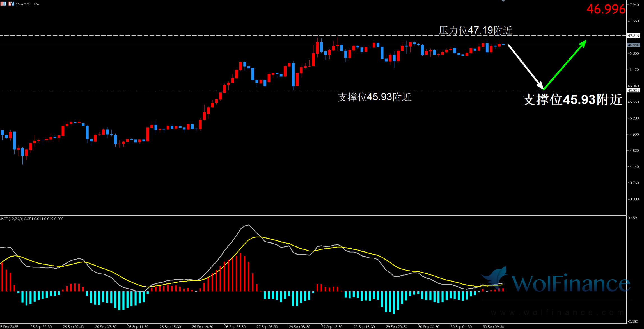Select the 47.219 resistance price tag
The width and height of the screenshot is (644, 329).
pyautogui.click(x=633, y=36)
